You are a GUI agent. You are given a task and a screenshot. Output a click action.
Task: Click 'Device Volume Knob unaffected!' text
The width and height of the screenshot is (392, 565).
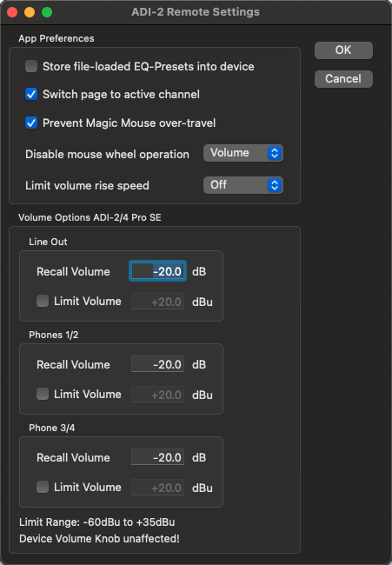[99, 539]
